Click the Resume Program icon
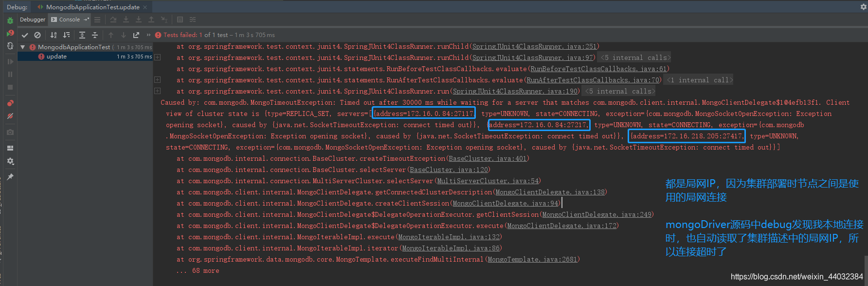 coord(10,61)
